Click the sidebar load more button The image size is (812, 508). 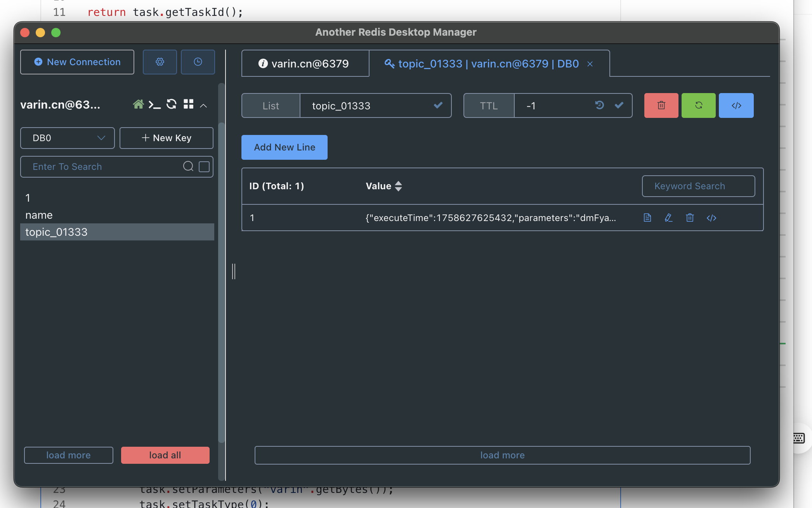click(x=69, y=455)
